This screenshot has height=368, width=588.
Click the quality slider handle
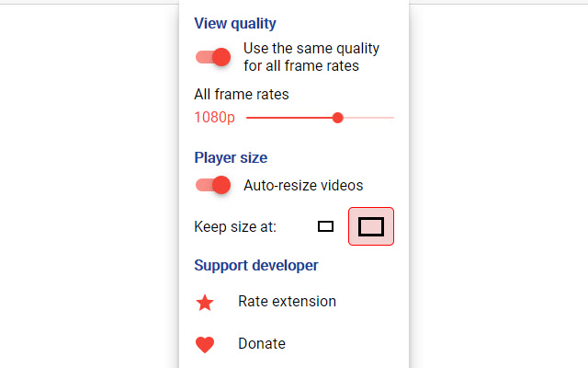(x=338, y=118)
